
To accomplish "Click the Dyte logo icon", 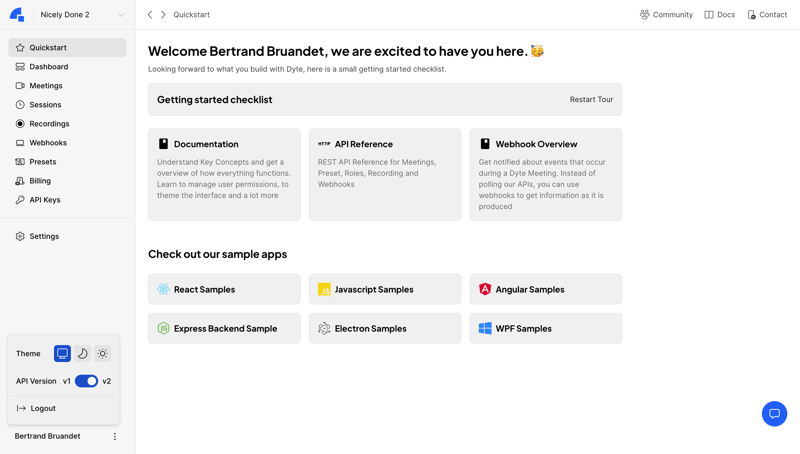I will [x=17, y=15].
